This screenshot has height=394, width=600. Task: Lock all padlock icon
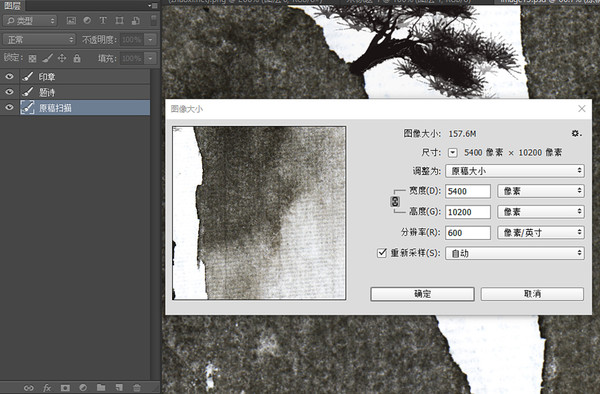[x=77, y=58]
